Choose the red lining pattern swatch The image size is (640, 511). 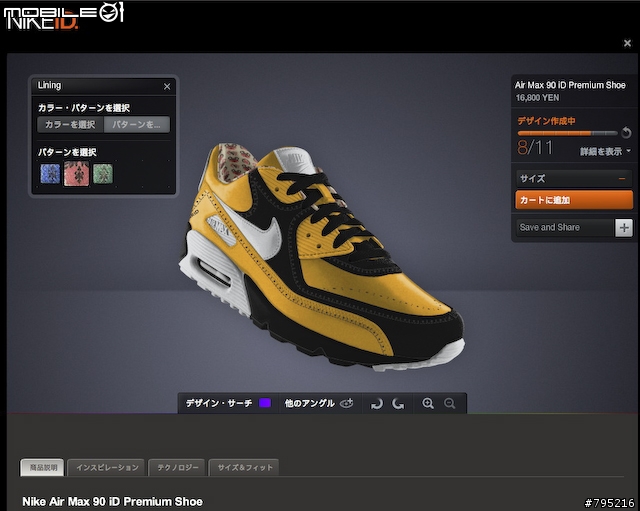tap(76, 174)
